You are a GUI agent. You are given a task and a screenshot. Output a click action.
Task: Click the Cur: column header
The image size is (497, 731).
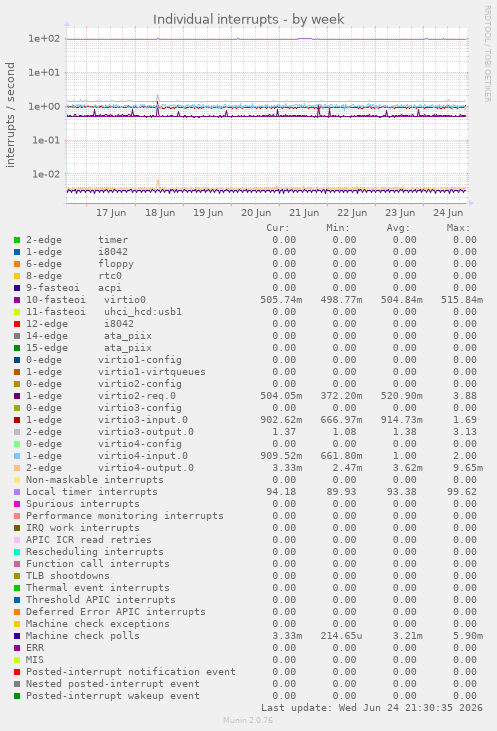point(278,228)
